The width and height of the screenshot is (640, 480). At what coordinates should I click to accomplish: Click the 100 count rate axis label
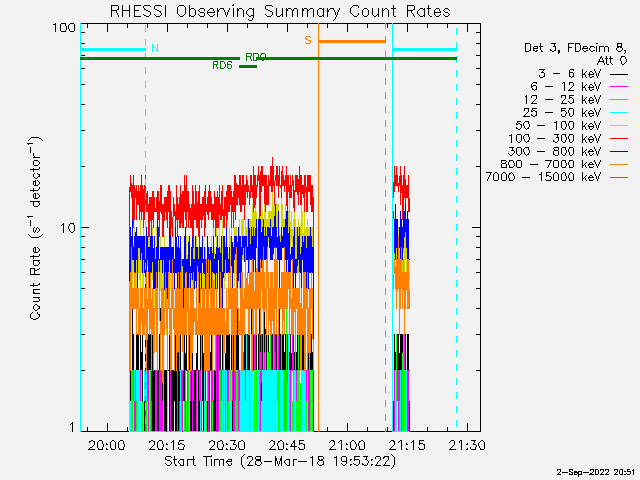[64, 28]
